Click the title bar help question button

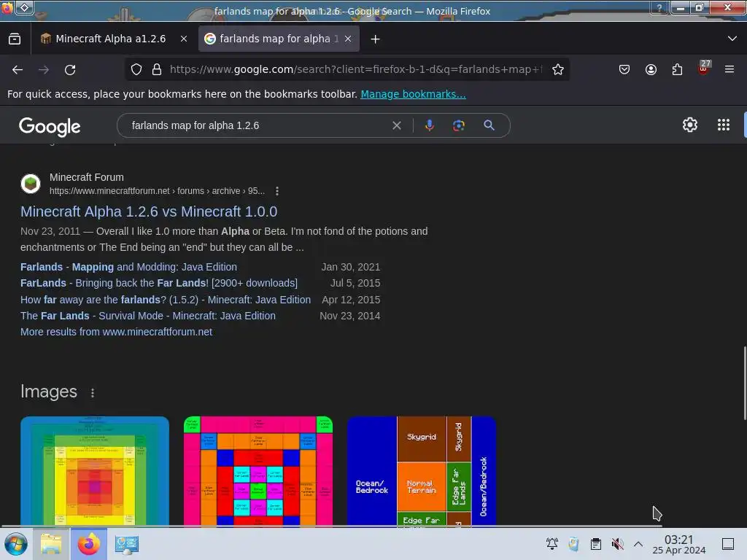pos(659,8)
